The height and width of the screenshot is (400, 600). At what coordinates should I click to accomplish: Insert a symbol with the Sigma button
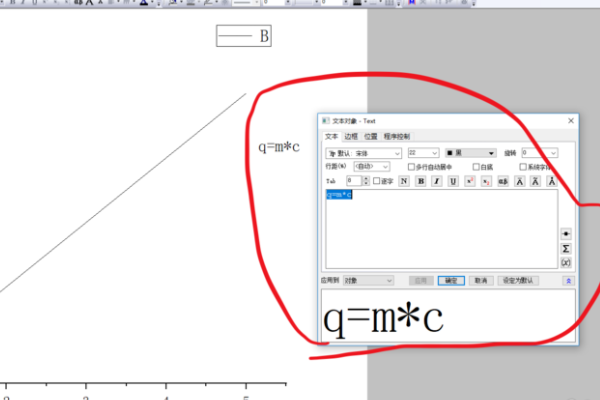point(566,247)
